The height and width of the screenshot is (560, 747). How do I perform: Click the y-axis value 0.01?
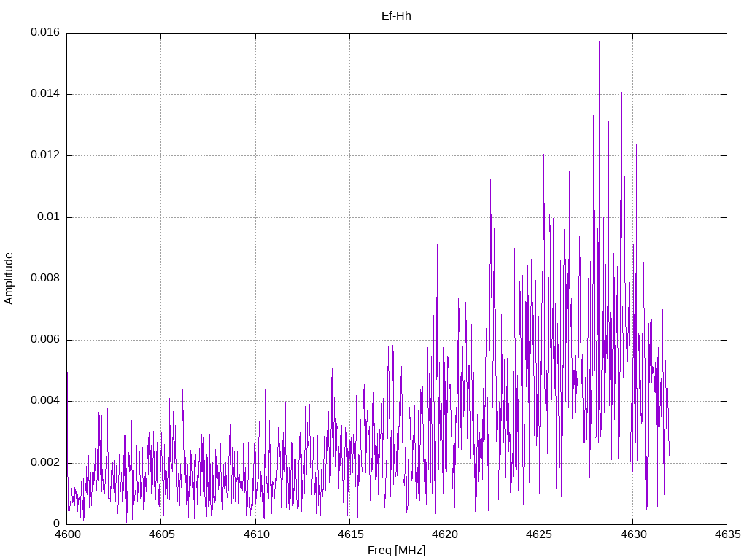(x=49, y=217)
